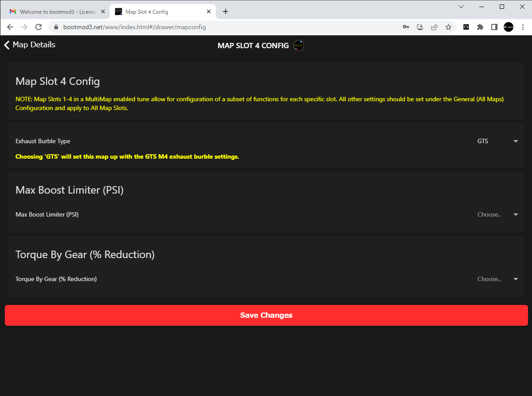Open the Torque By Gear (% Reduction) dropdown
The image size is (532, 396).
498,279
